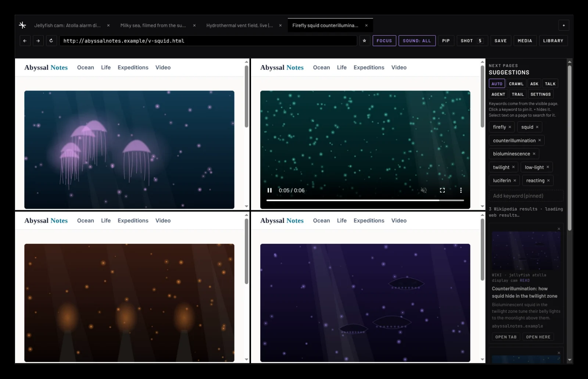588x379 pixels.
Task: Close the Milky sea tab
Action: pos(194,25)
